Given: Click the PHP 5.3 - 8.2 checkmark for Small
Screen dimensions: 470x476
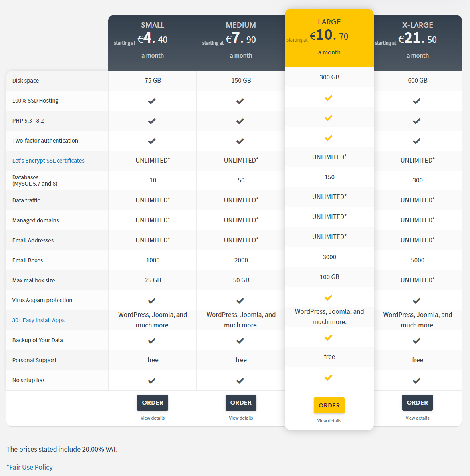Looking at the screenshot, I should tap(152, 121).
